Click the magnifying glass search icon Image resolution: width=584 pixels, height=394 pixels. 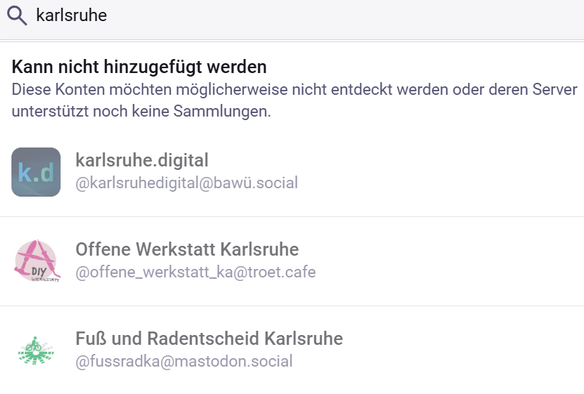pos(17,16)
